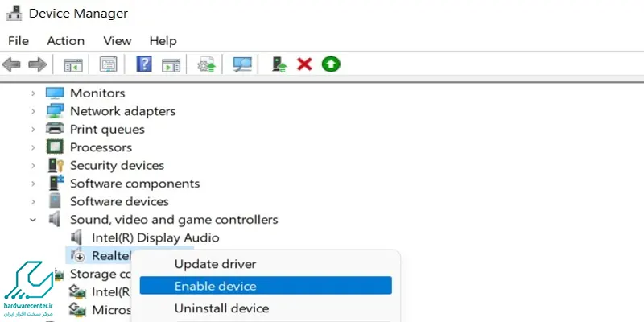Image resolution: width=644 pixels, height=322 pixels.
Task: Expand the Software components node
Action: pos(33,184)
